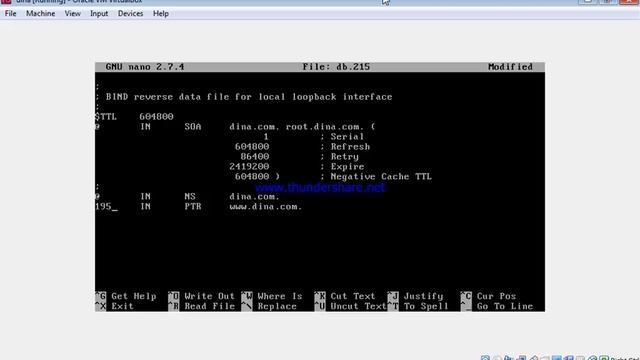Click the 604800 value beside Refresh
Viewport: 640px width, 360px height.
(252, 147)
